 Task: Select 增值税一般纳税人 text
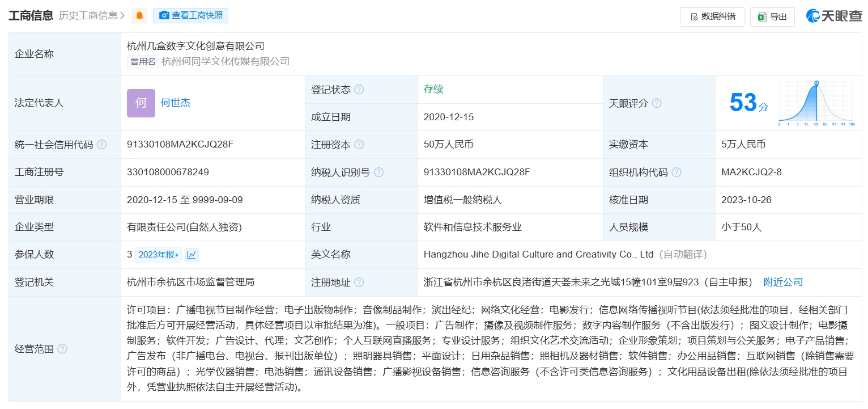[463, 200]
